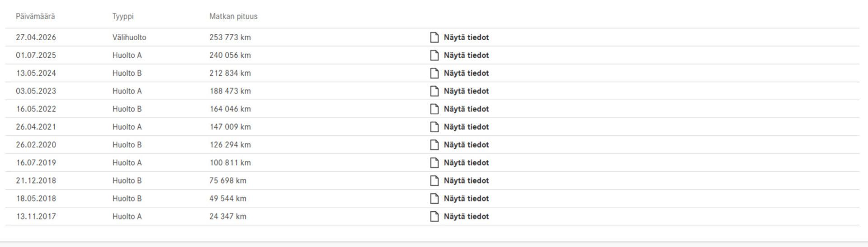868x247 pixels.
Task: Open Näytä tiedot for 147 009 km row
Action: 466,127
